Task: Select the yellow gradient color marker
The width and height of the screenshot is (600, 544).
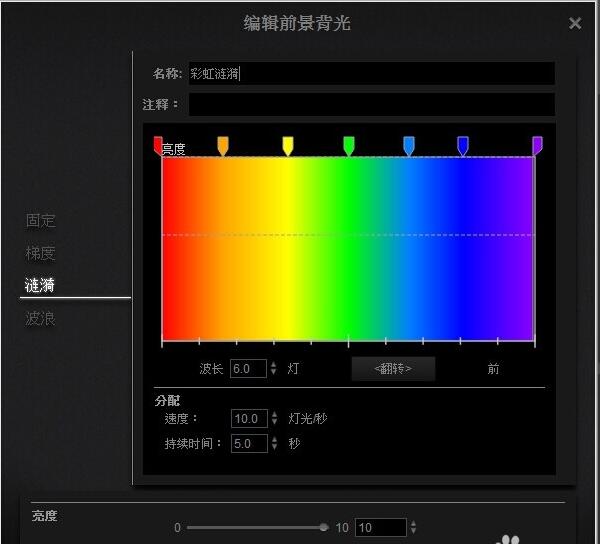Action: 288,146
